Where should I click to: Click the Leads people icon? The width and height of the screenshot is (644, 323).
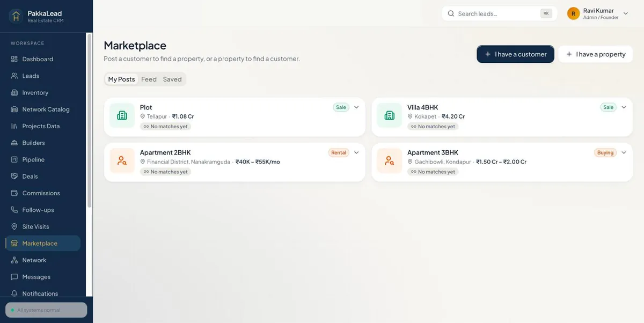coord(14,76)
